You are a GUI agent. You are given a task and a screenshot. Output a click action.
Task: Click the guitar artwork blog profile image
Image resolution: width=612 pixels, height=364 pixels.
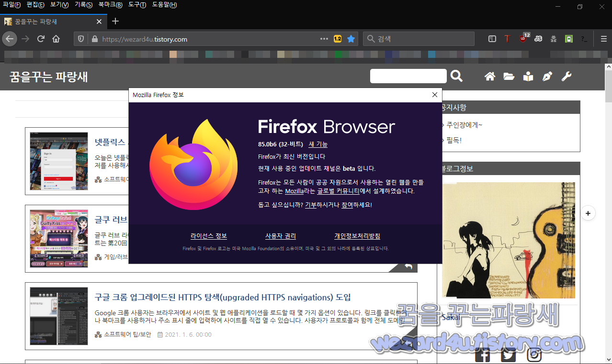pyautogui.click(x=509, y=240)
